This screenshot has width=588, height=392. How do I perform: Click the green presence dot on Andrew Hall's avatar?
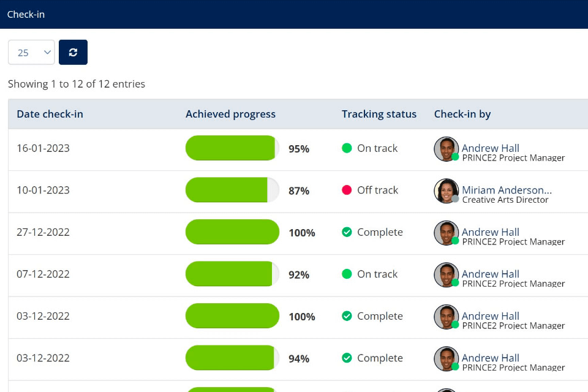pyautogui.click(x=454, y=158)
